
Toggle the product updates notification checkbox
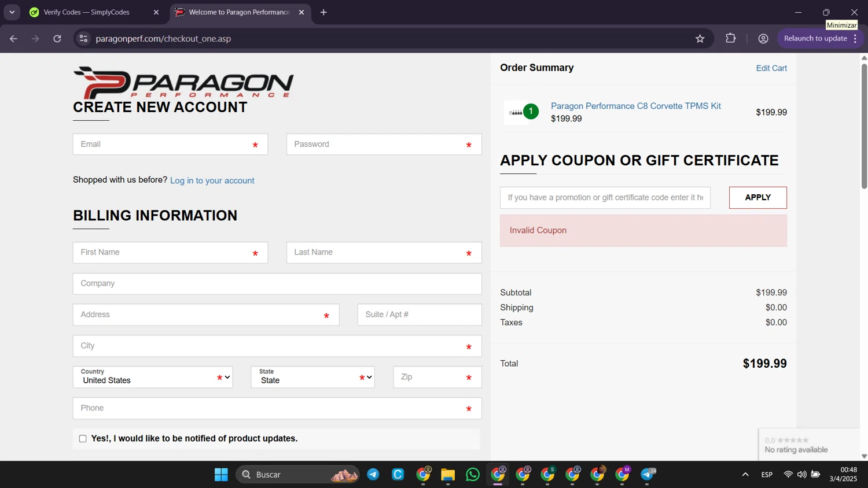point(83,439)
